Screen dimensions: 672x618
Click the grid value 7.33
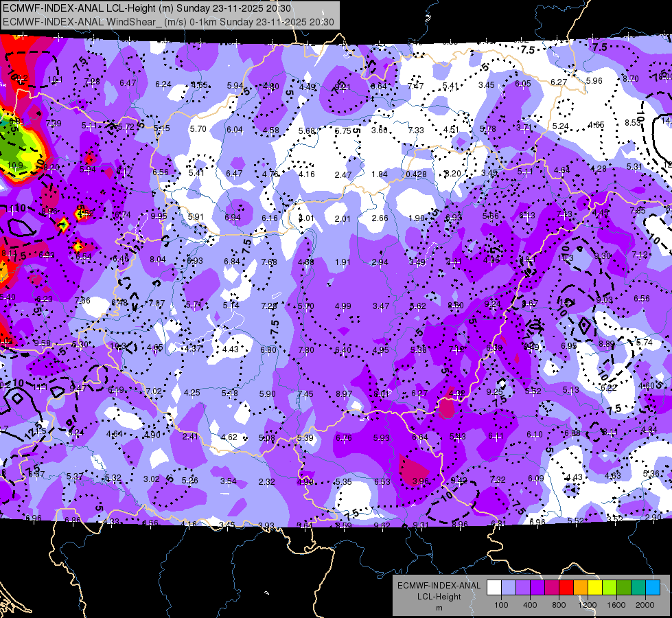pyautogui.click(x=416, y=130)
